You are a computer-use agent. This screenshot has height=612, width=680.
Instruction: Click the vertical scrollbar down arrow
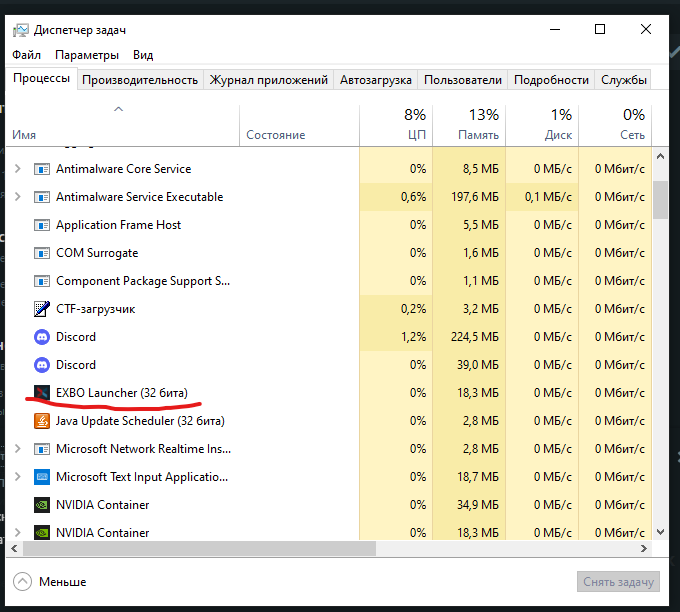[660, 532]
